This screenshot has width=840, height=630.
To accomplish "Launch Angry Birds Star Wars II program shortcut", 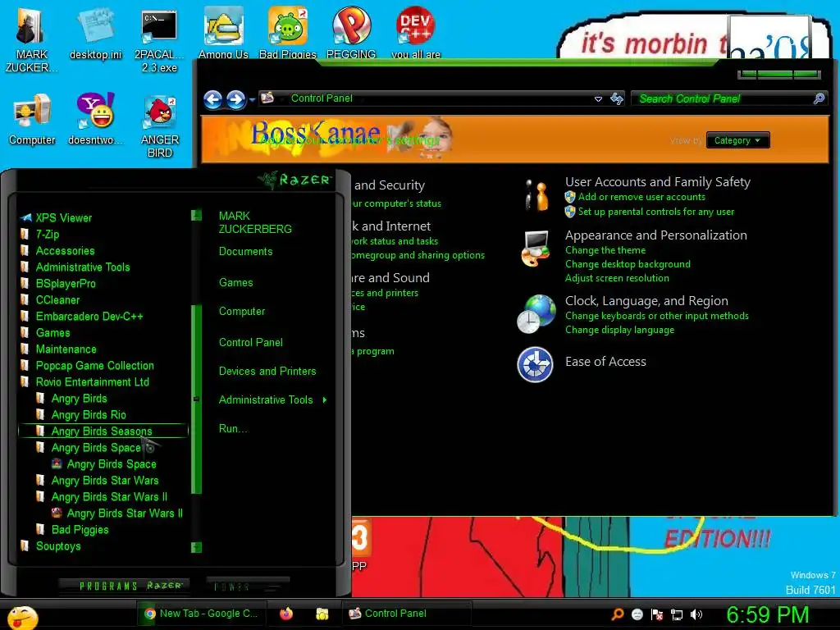I will 117,514.
